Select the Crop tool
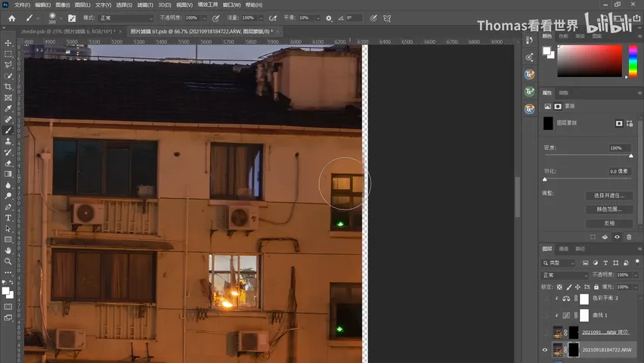Image resolution: width=644 pixels, height=363 pixels. [x=8, y=87]
